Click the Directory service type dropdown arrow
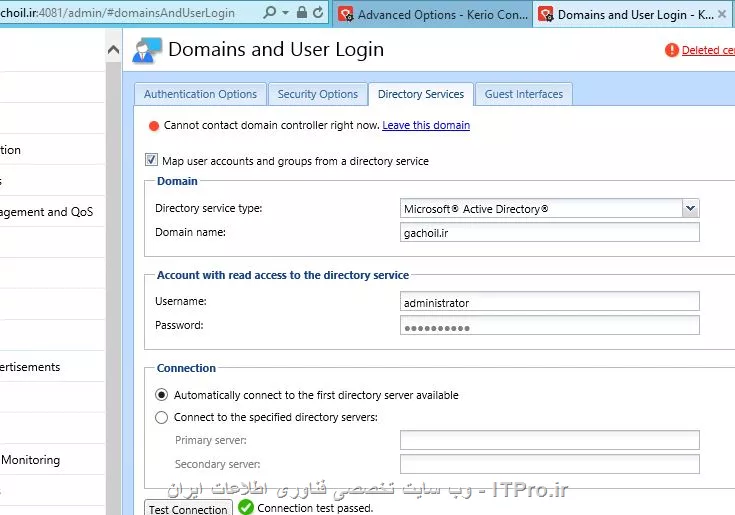735x515 pixels. (x=690, y=208)
